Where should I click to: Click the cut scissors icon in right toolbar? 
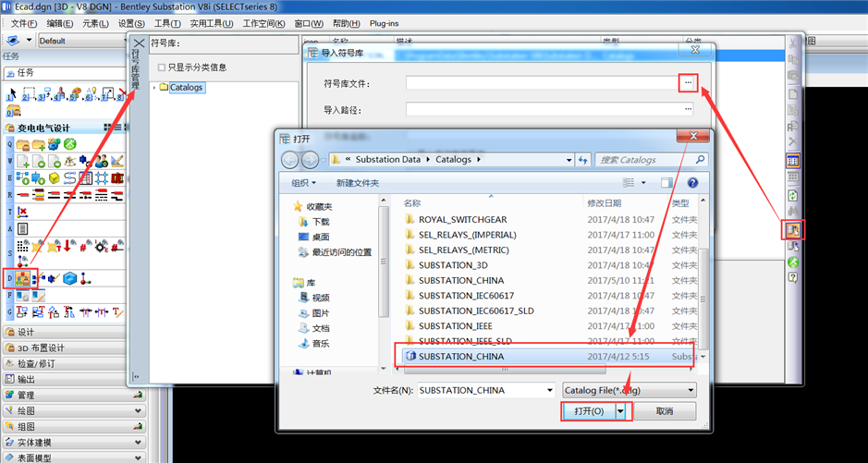793,43
